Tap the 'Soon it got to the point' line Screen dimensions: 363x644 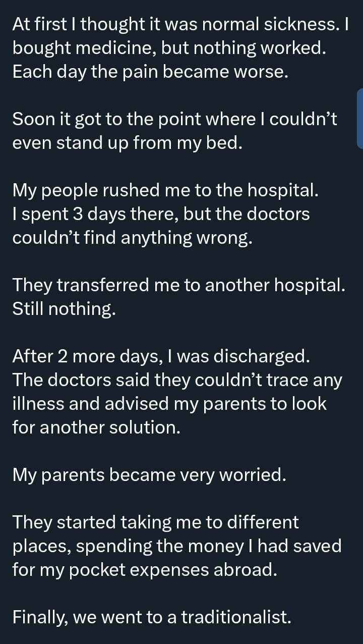[x=174, y=119]
